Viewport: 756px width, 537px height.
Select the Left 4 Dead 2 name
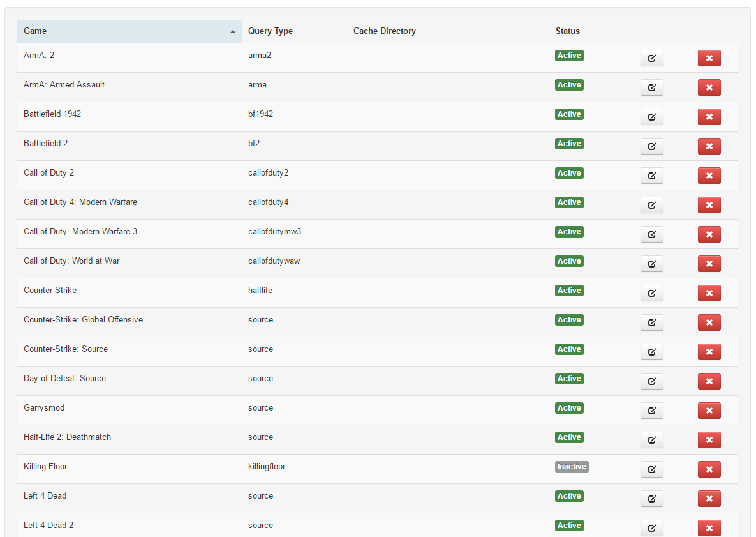click(x=48, y=526)
